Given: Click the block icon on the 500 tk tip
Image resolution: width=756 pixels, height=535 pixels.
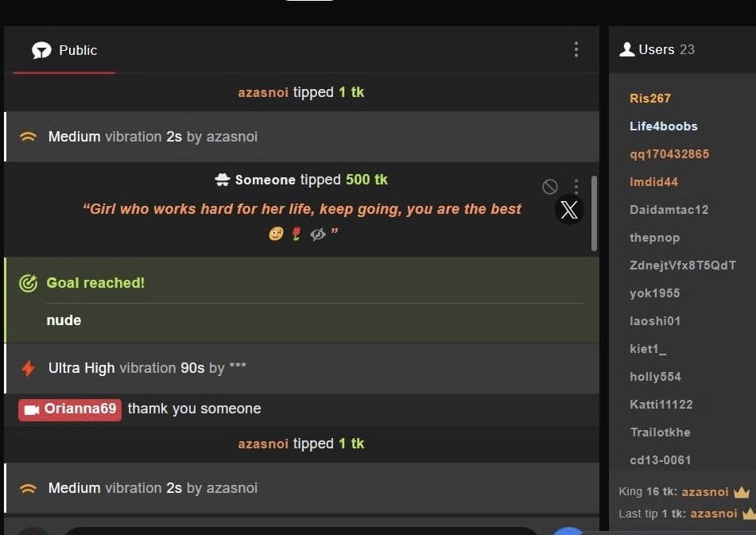Looking at the screenshot, I should [x=550, y=187].
